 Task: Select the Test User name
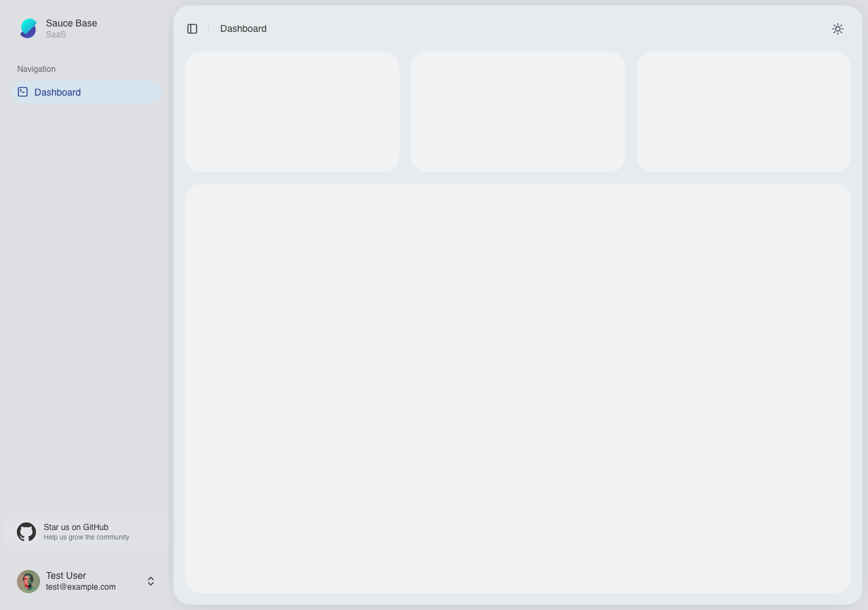point(66,575)
